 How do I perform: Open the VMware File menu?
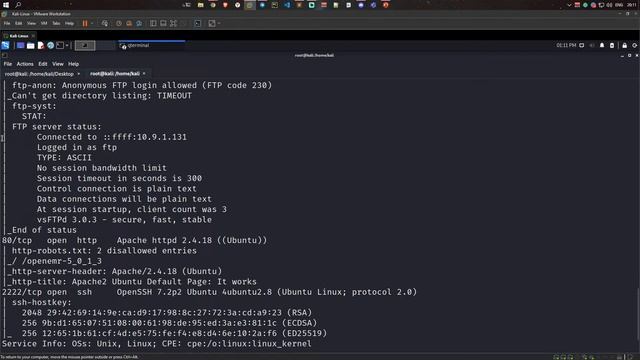coord(7,24)
